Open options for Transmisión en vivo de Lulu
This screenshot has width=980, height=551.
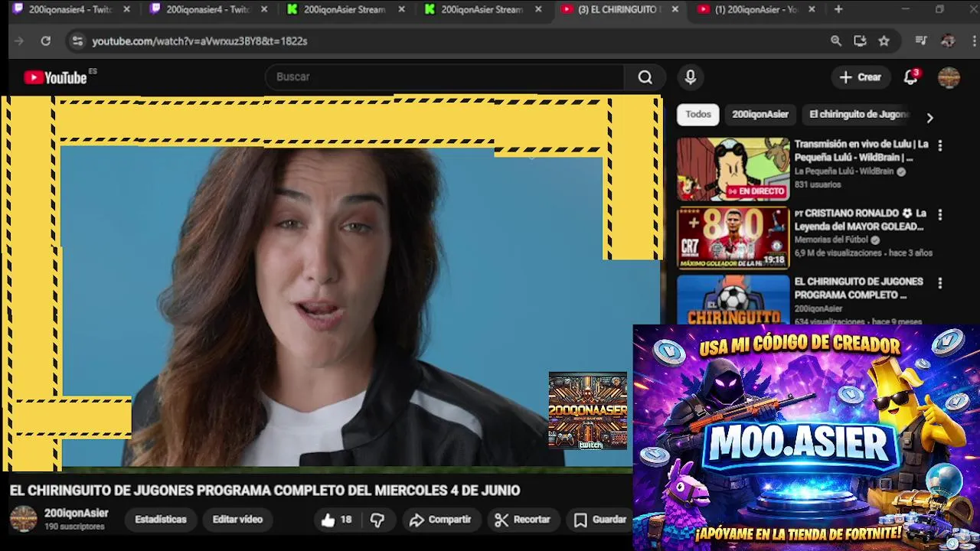click(x=940, y=145)
